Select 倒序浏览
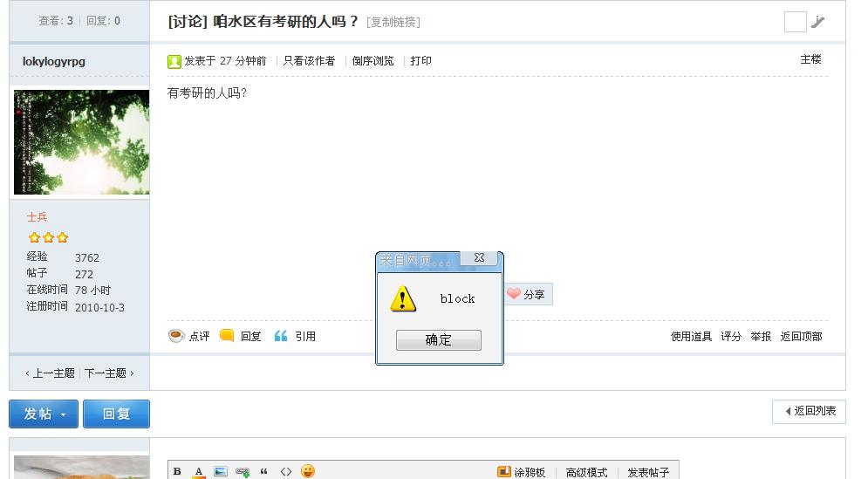This screenshot has height=479, width=868. [x=372, y=61]
